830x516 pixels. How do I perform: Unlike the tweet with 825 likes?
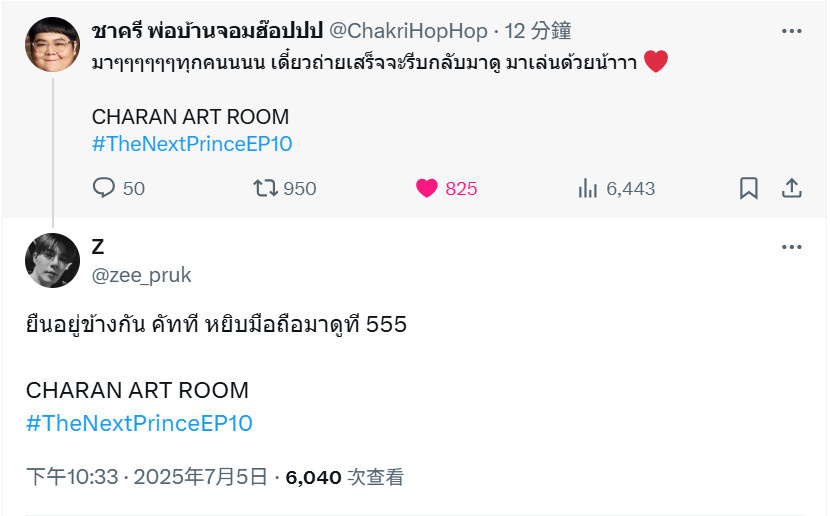(427, 188)
